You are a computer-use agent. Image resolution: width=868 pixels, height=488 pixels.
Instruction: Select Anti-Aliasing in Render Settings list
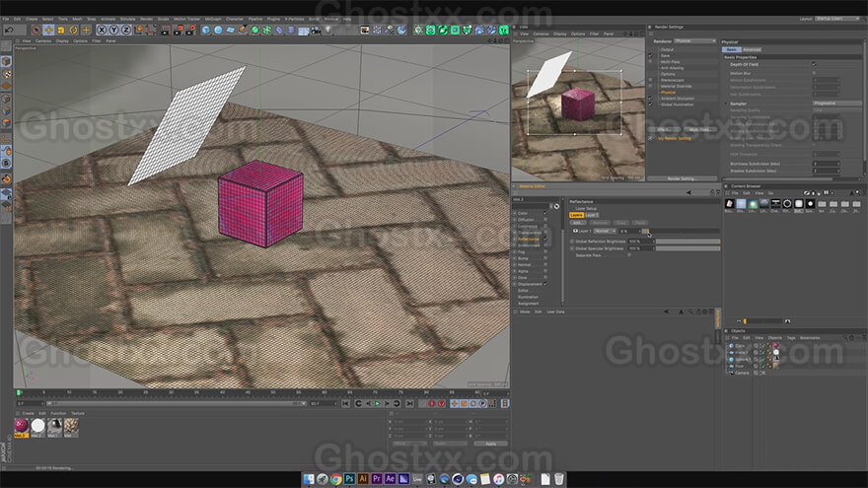(672, 68)
